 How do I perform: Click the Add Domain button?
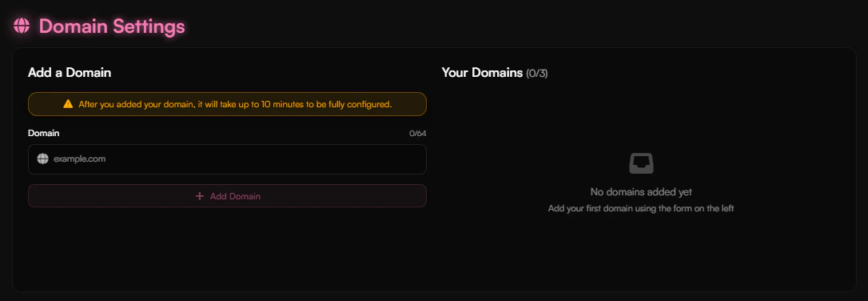click(227, 195)
